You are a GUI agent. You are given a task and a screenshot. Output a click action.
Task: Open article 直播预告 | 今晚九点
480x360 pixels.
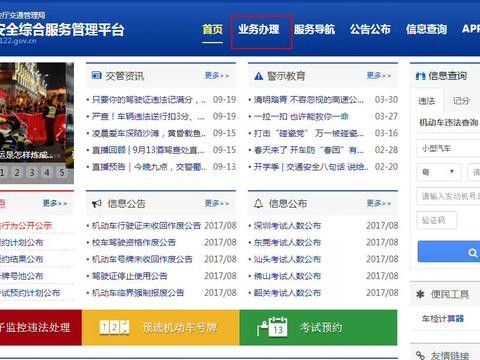click(149, 167)
